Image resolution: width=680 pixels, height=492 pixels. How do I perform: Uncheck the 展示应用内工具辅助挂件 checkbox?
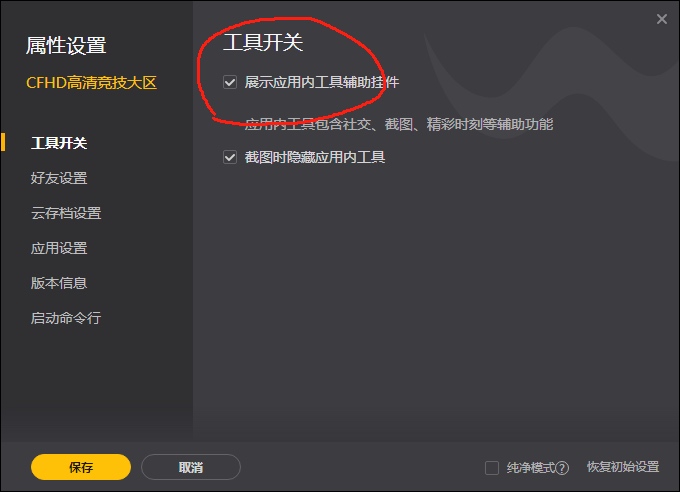click(230, 82)
